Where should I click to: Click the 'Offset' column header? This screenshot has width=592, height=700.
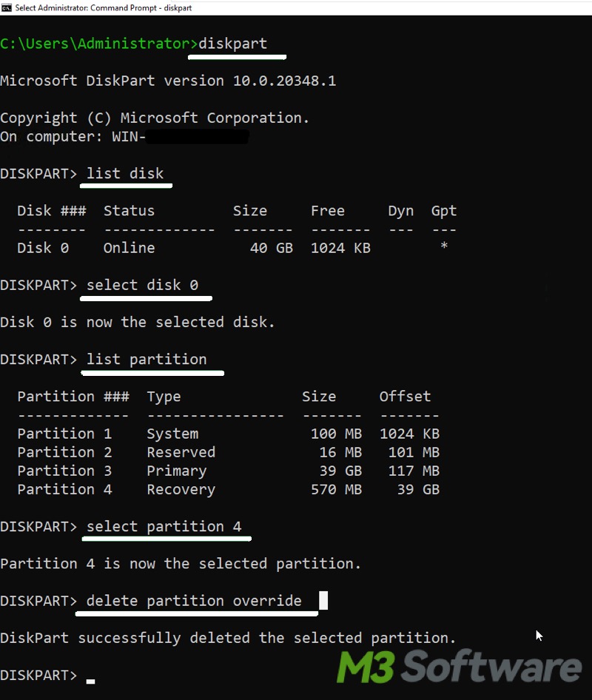tap(405, 397)
